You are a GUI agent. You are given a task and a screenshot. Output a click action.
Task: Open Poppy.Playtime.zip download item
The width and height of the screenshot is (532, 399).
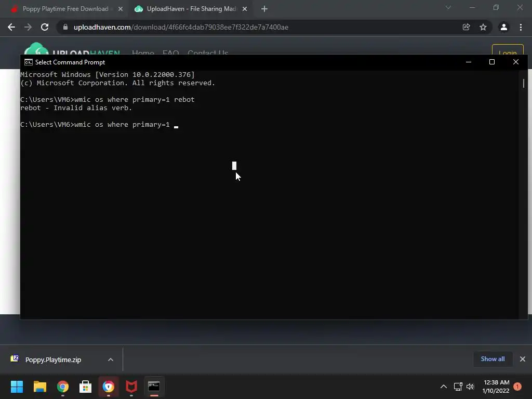(x=54, y=360)
